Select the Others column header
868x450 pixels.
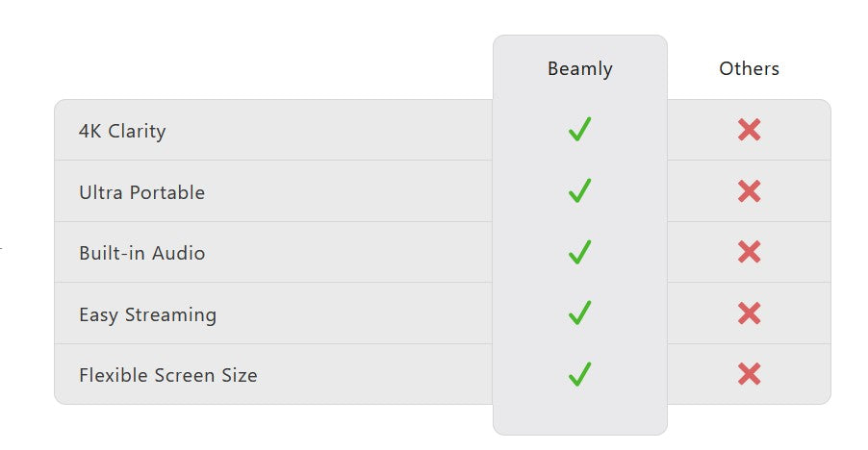click(749, 69)
